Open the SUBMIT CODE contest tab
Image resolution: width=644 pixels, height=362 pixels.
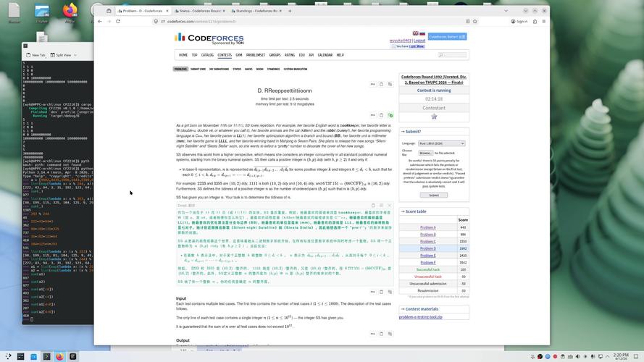[x=198, y=69]
